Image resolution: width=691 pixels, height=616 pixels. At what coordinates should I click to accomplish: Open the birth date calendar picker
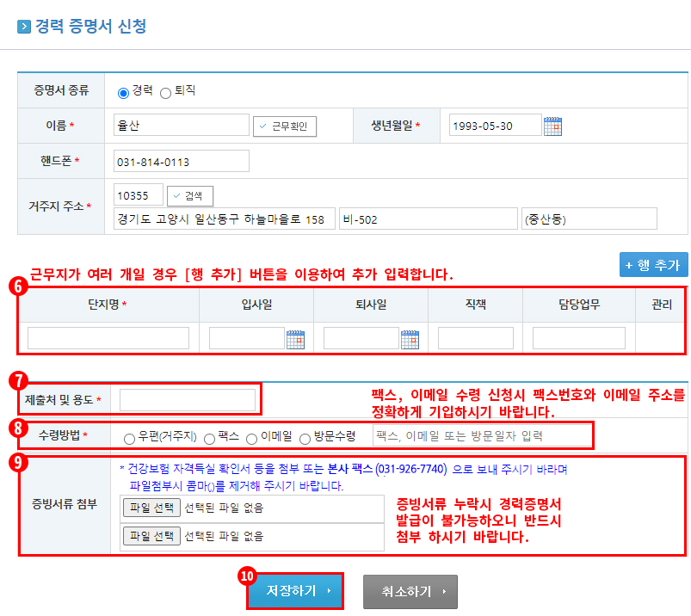click(552, 126)
